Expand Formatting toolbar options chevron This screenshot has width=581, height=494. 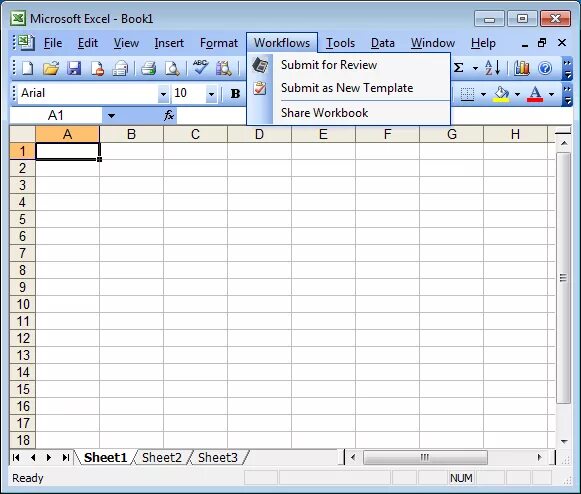[567, 94]
